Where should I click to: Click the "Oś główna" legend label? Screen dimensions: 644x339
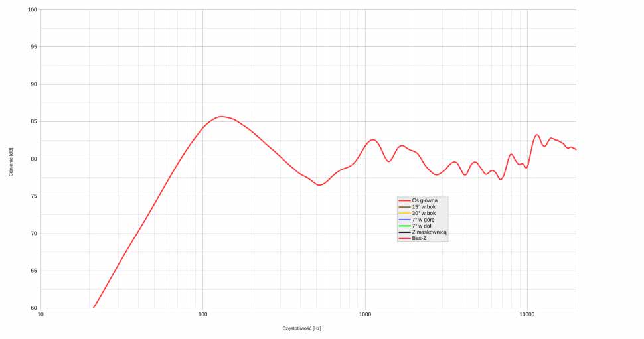coord(424,200)
